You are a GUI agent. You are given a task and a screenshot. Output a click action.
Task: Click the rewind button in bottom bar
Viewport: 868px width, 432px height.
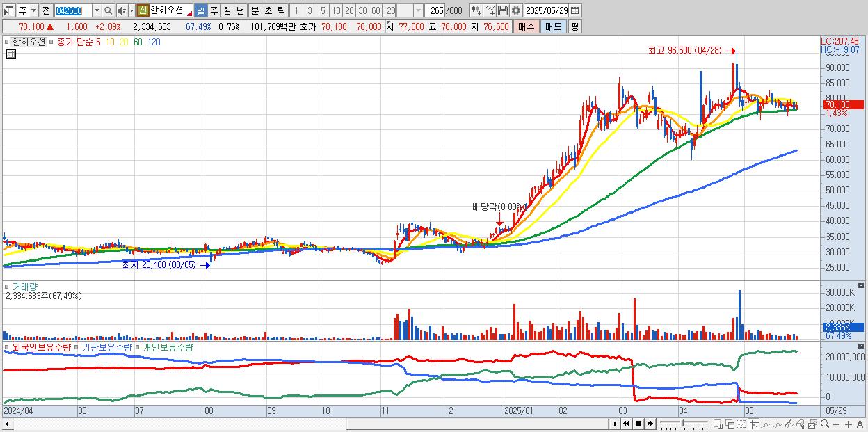[x=626, y=424]
